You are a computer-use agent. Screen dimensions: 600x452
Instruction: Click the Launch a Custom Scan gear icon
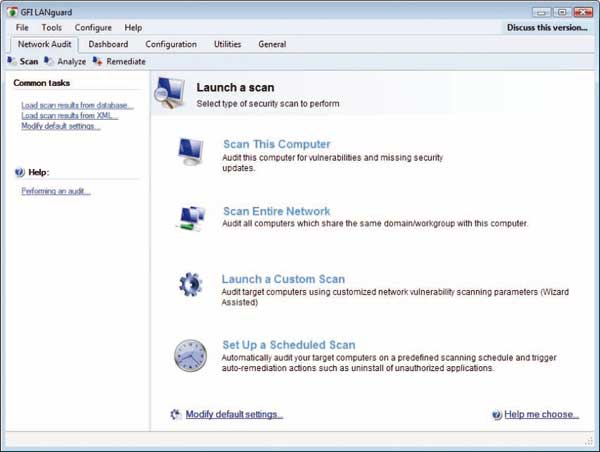(x=190, y=284)
